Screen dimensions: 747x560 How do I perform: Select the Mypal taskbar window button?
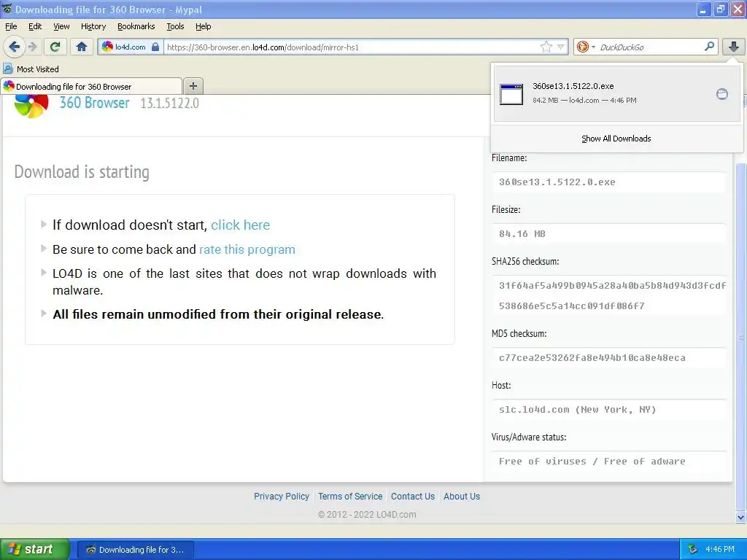[135, 550]
